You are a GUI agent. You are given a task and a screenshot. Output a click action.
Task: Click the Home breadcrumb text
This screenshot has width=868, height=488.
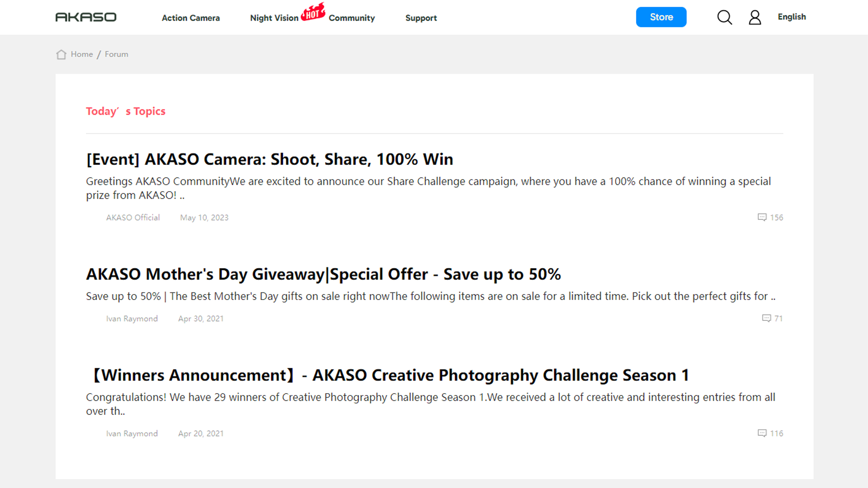(82, 54)
